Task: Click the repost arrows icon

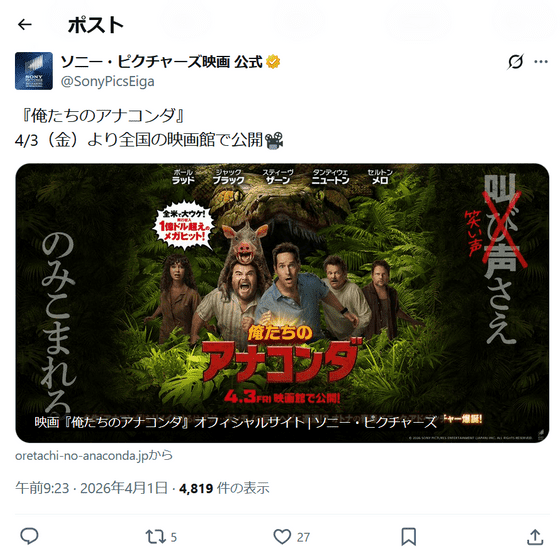Action: (155, 536)
